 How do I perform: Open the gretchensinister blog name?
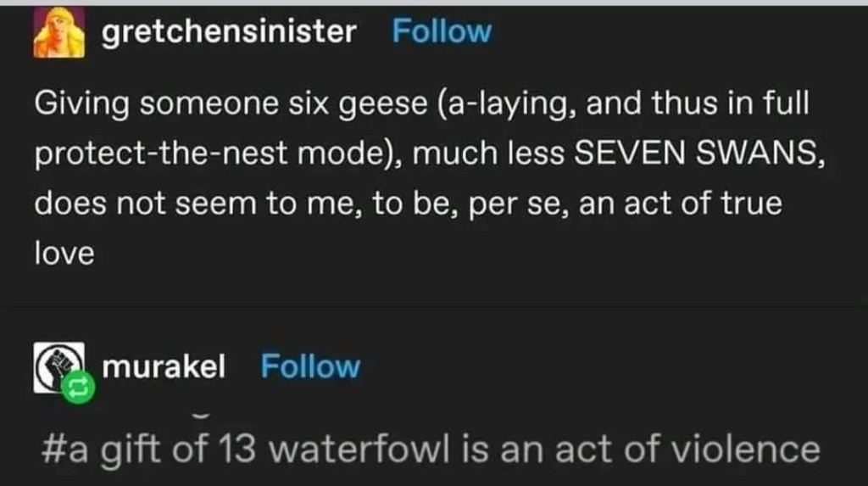tap(229, 32)
